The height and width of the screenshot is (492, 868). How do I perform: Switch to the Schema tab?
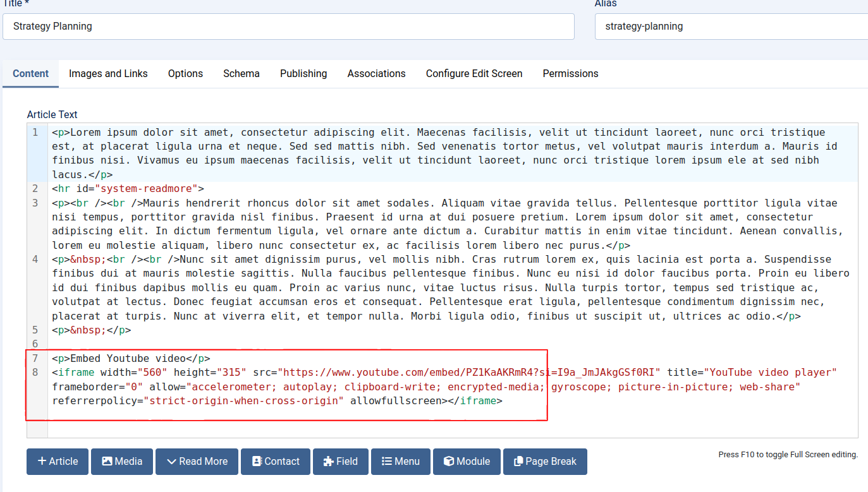coord(241,74)
